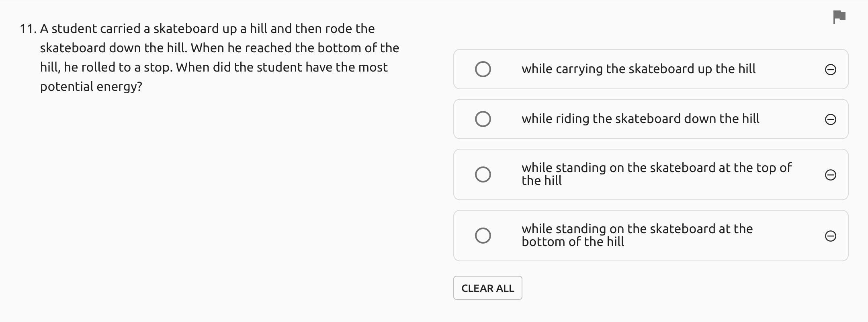The image size is (868, 322).
Task: Pick the 'standing at the bottom of the hill' radio
Action: [483, 236]
